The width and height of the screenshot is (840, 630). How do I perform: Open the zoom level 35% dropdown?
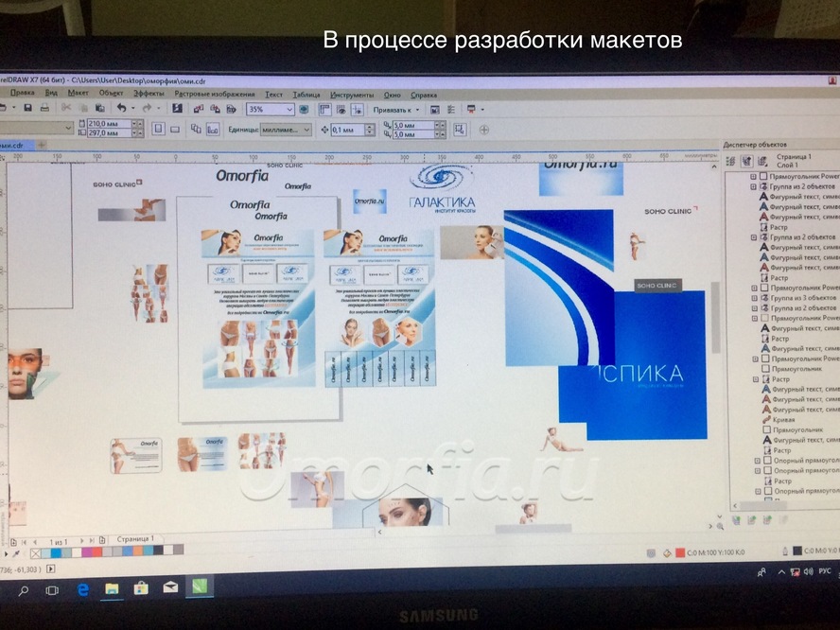(x=289, y=110)
